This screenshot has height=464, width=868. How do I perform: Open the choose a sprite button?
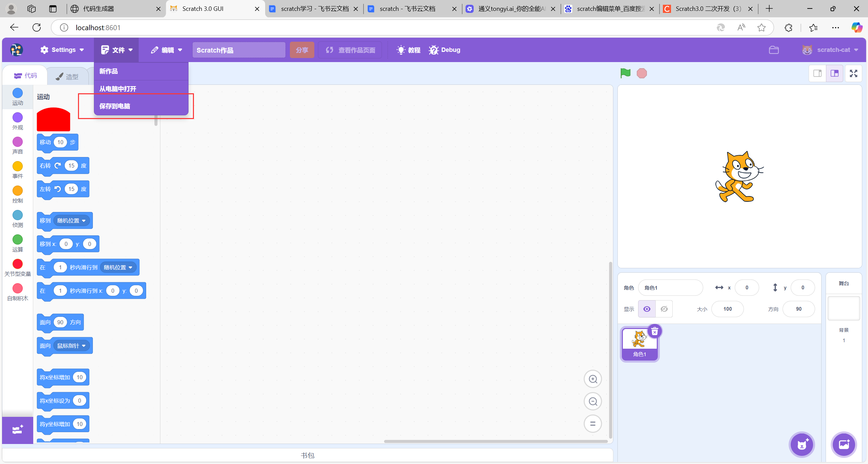coord(802,445)
